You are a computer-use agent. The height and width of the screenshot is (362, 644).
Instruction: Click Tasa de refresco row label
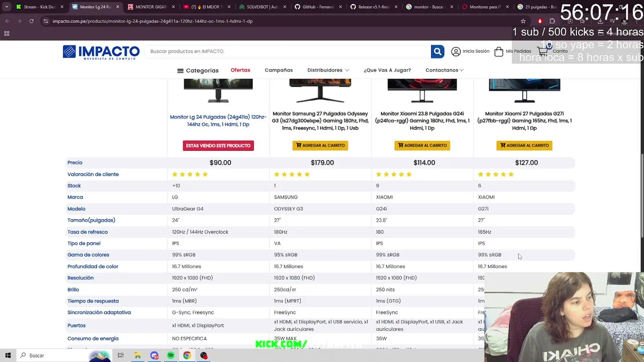point(88,232)
